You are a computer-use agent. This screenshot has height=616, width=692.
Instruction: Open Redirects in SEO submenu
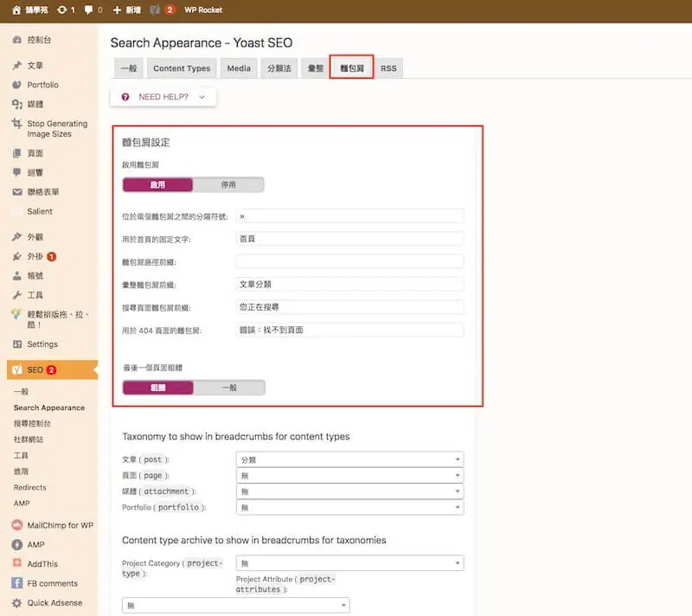[x=29, y=487]
